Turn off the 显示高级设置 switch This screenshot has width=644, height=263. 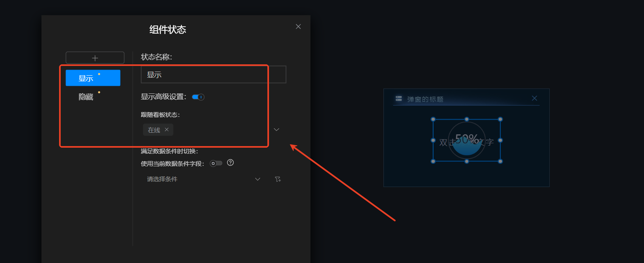tap(198, 97)
